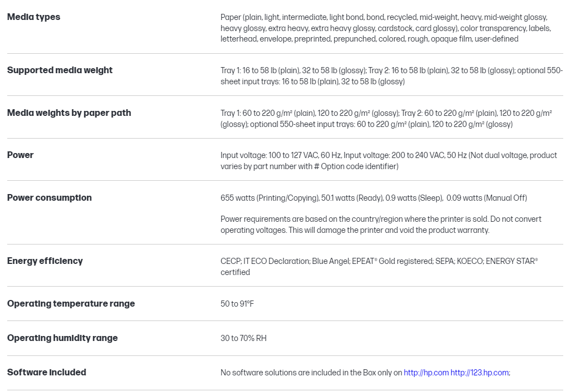Click the Operating humidity range label
Viewport: 571px width, 392px height.
point(63,338)
